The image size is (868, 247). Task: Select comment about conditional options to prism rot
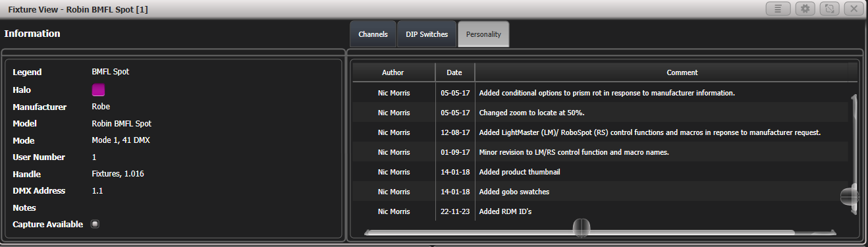click(x=607, y=93)
